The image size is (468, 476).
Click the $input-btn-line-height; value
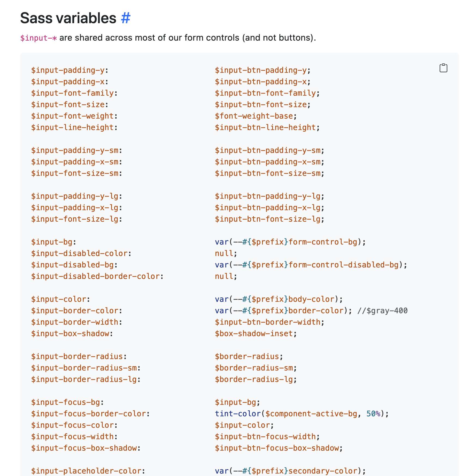point(268,128)
